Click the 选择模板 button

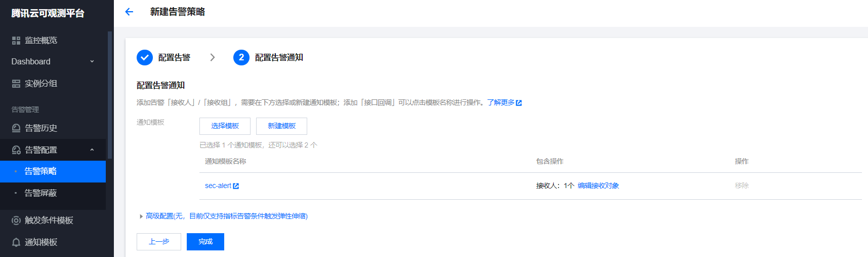(225, 126)
